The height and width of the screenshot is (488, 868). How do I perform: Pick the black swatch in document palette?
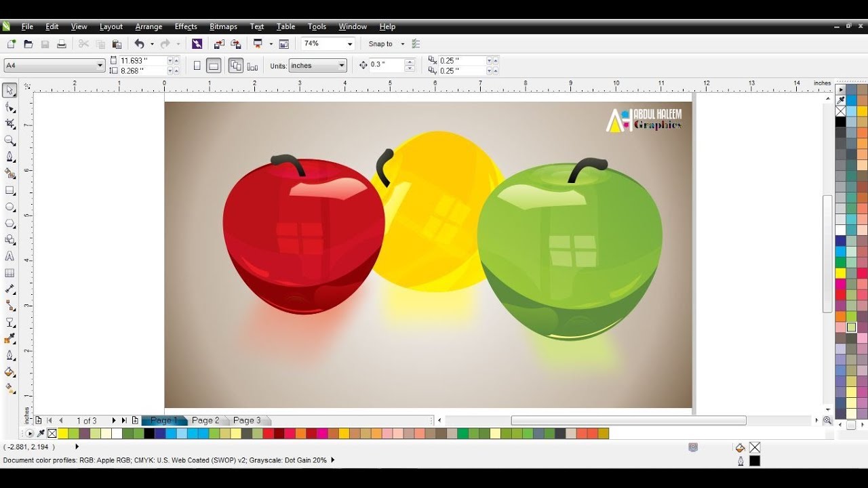149,434
